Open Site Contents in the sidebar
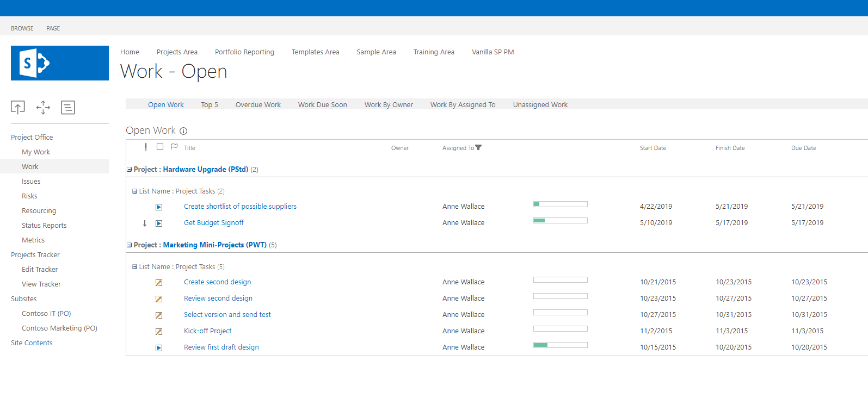 (32, 343)
